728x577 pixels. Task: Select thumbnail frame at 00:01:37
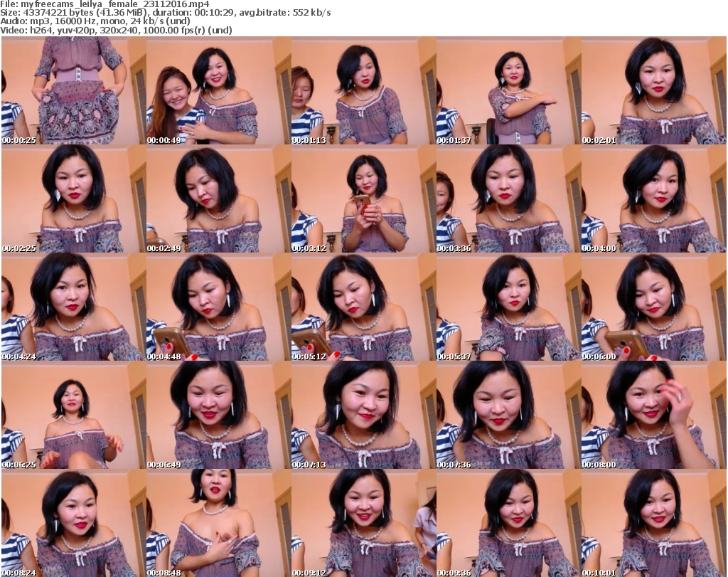click(508, 90)
